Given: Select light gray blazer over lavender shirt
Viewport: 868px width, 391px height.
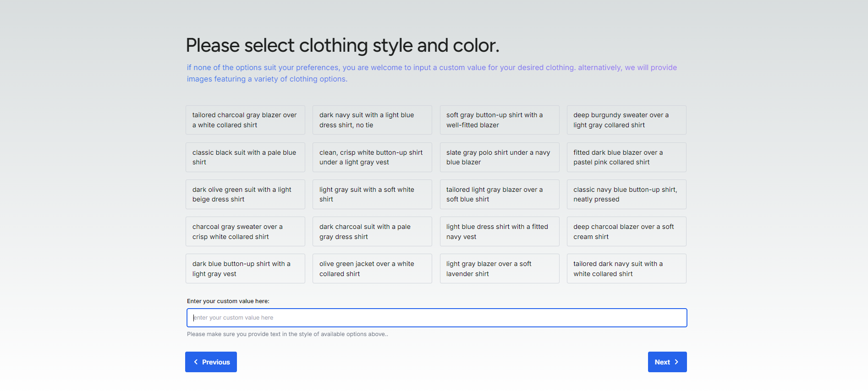Looking at the screenshot, I should 499,268.
